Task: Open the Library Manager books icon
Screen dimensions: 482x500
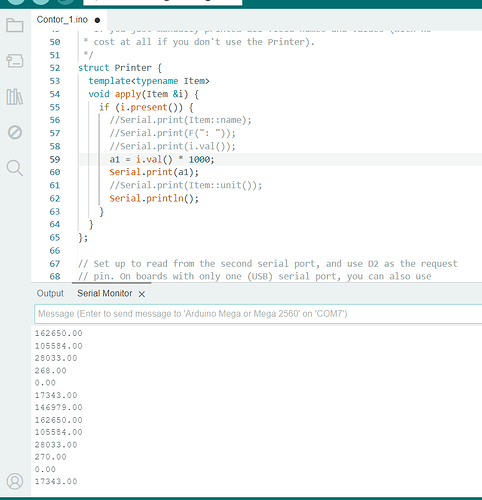Action: (15, 97)
